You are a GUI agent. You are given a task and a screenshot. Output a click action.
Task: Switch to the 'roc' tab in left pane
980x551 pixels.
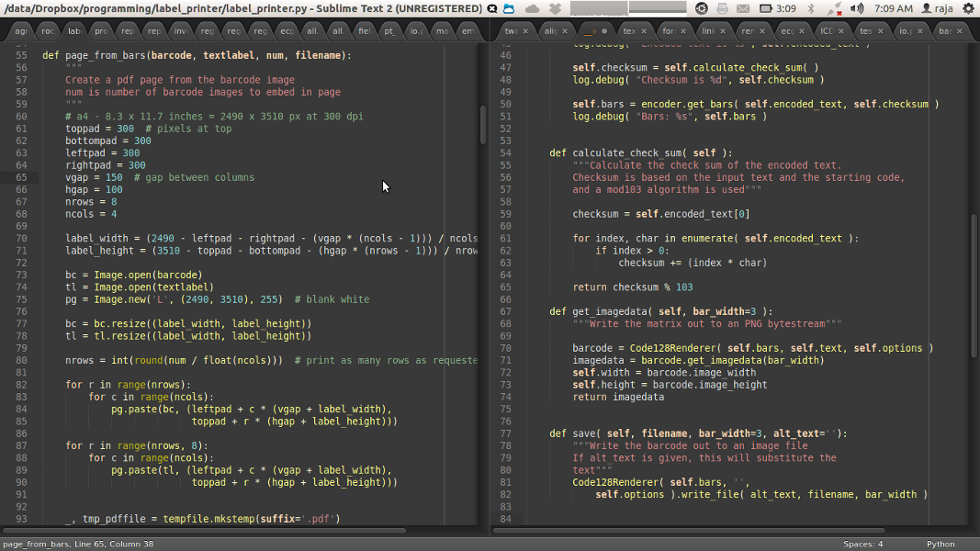point(49,30)
